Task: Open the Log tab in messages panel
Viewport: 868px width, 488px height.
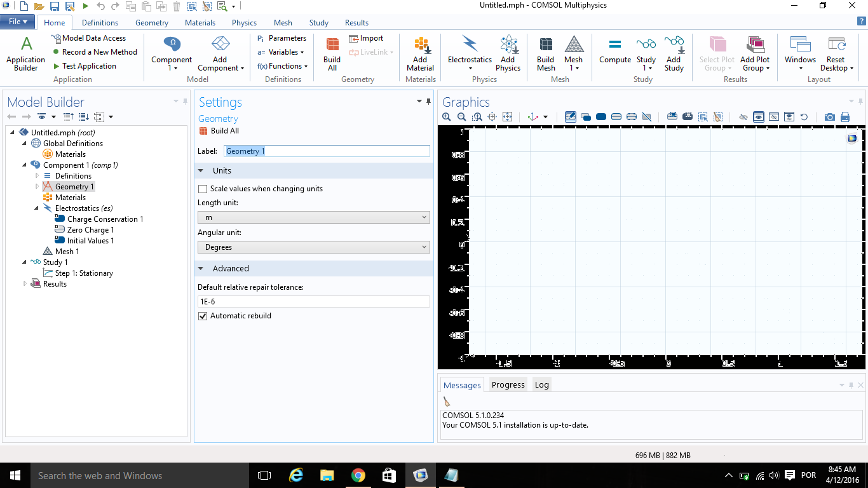Action: click(541, 384)
